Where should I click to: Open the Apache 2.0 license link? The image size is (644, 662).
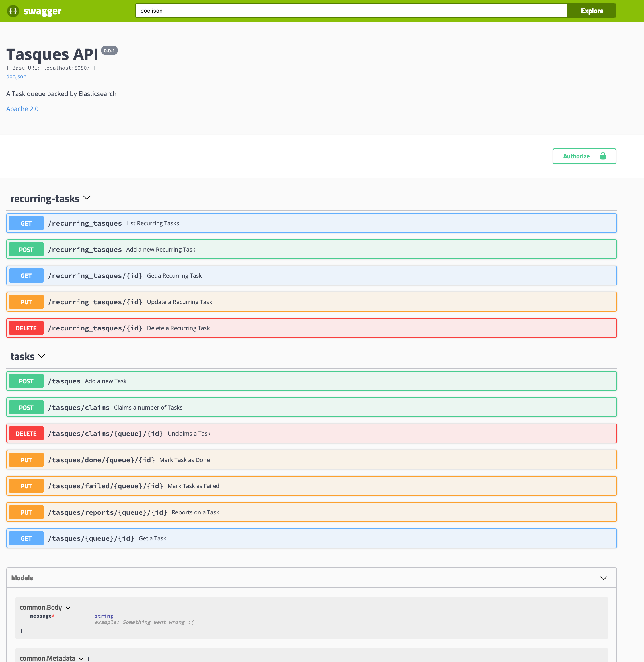click(x=22, y=109)
